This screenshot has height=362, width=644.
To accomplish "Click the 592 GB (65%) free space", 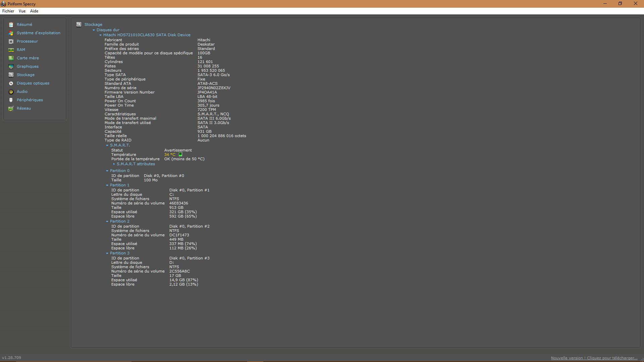I will click(x=183, y=216).
